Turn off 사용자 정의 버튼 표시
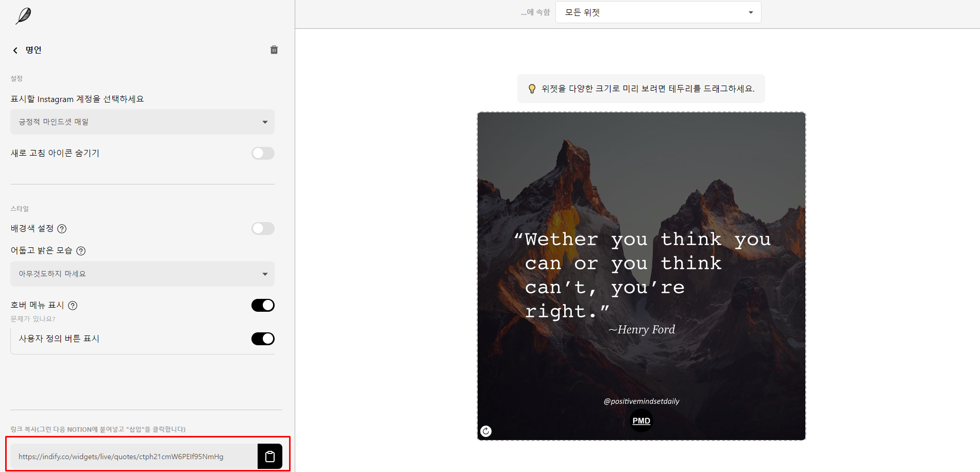 pyautogui.click(x=263, y=339)
